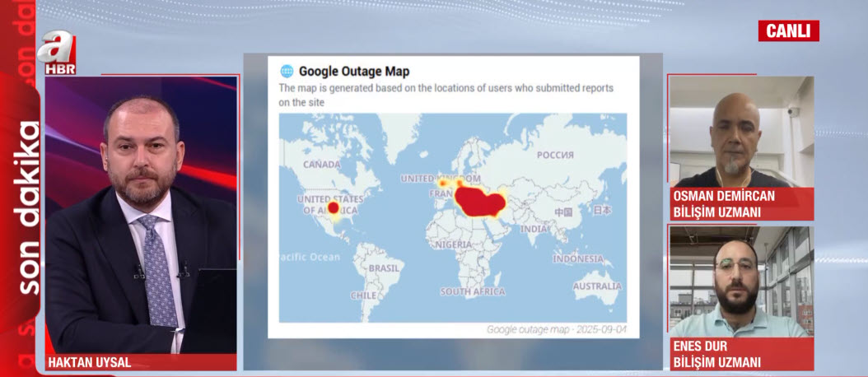Click the yellow hotspot over United Kingdom

tap(442, 182)
